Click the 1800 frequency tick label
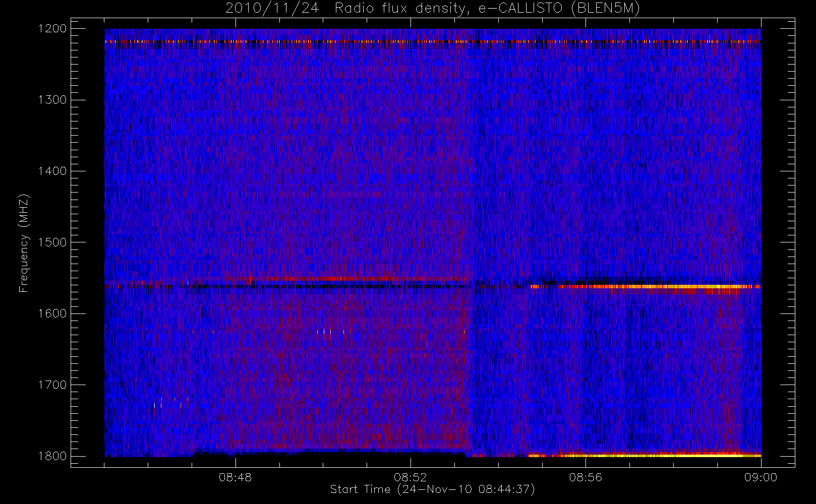This screenshot has width=816, height=504. (52, 456)
